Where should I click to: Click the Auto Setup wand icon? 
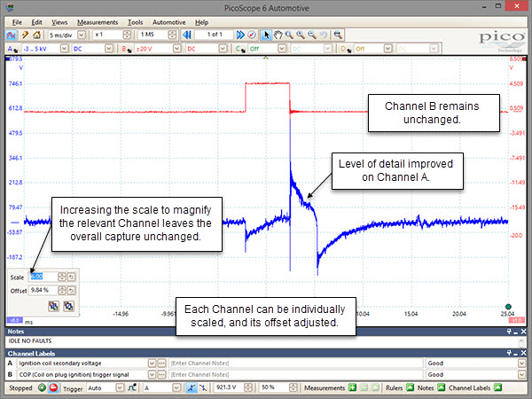click(x=25, y=35)
